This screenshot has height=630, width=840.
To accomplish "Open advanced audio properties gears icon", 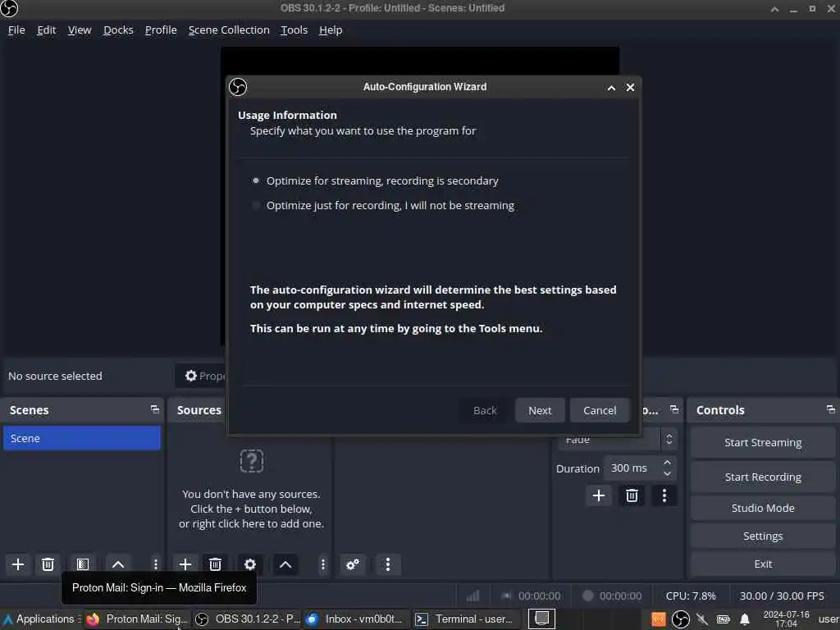I will tap(353, 564).
